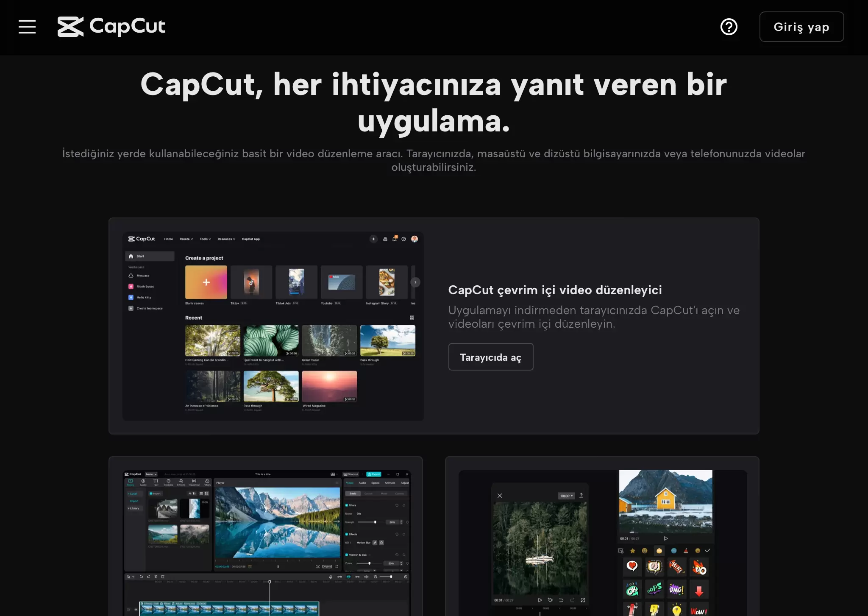
Task: Choose the Instagram Story project template
Action: click(x=387, y=282)
